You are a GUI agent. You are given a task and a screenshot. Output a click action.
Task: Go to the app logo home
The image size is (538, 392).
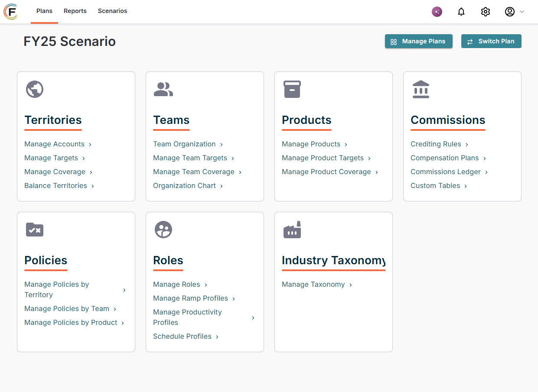point(11,11)
